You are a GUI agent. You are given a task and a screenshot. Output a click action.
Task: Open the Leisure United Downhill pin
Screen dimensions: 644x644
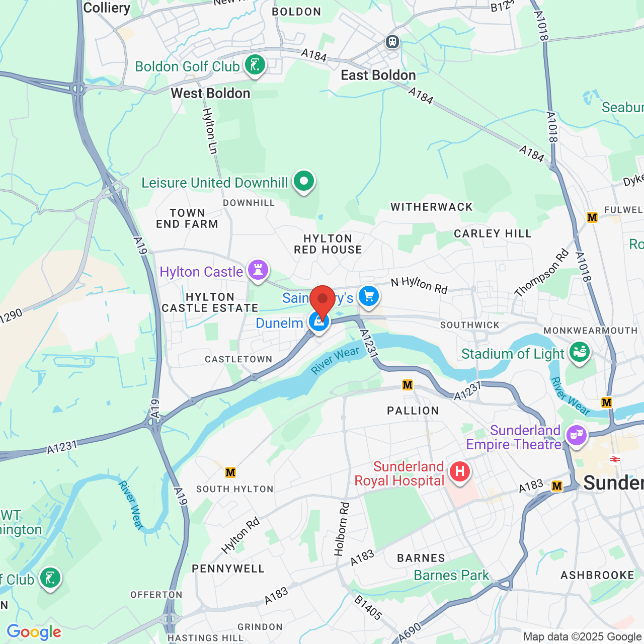tap(303, 182)
